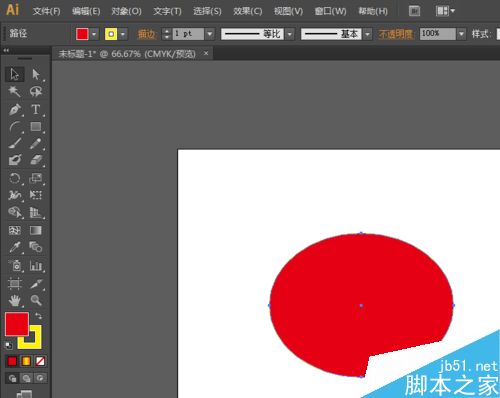Open the 文字(T) menu

point(167,11)
